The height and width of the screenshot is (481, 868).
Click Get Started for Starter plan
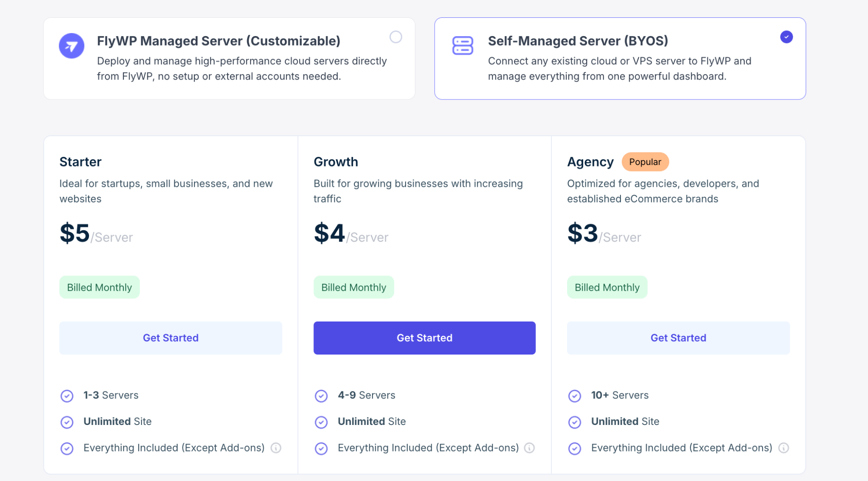tap(171, 338)
